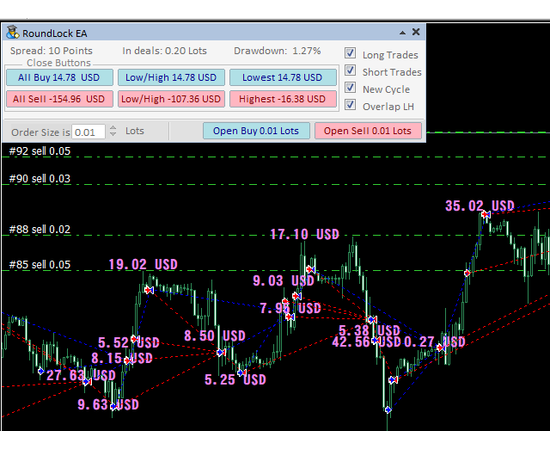
Task: Click the 19.02 USD profit label
Action: (x=143, y=264)
